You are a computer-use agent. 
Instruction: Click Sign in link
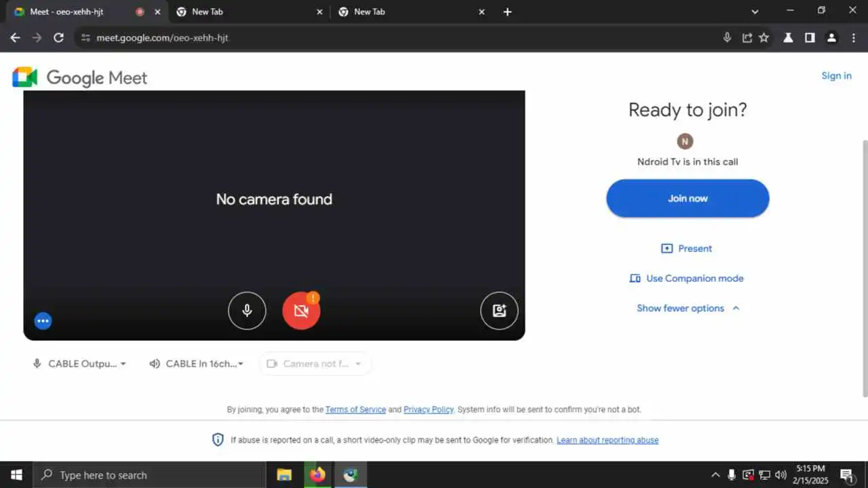pos(836,76)
